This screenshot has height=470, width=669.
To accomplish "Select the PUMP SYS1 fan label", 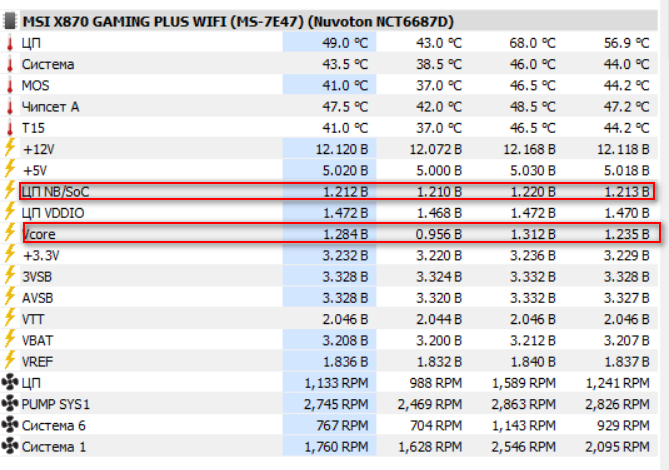I will point(55,404).
